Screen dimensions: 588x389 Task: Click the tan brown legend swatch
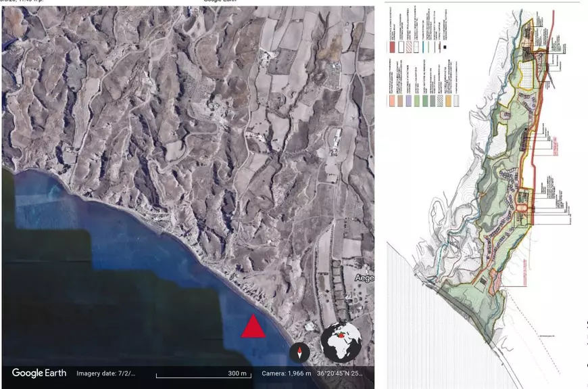click(x=400, y=101)
